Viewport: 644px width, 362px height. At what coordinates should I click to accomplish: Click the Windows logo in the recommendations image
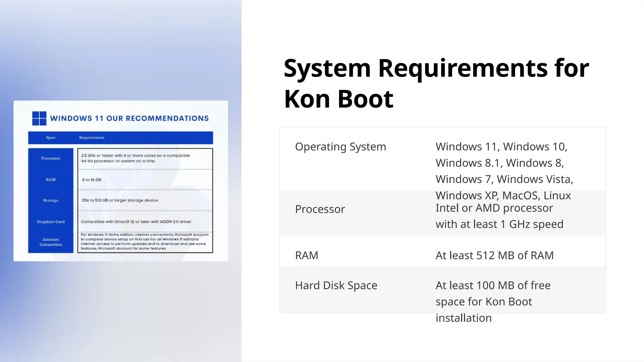coord(39,118)
